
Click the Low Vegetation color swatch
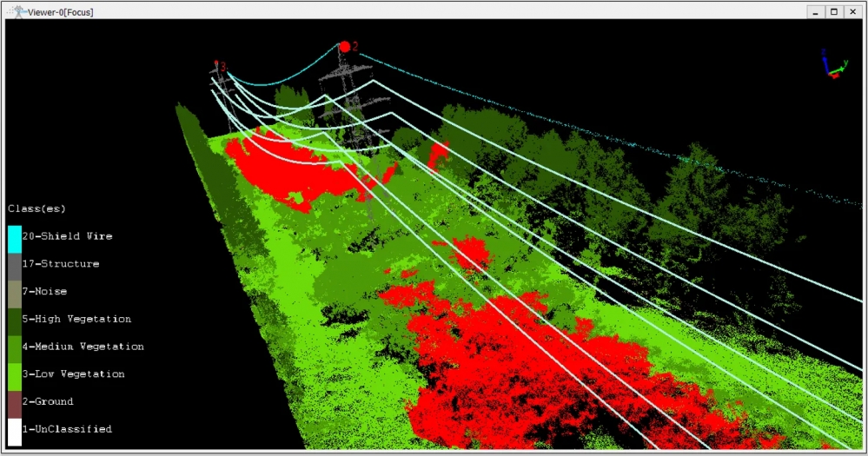pos(15,378)
